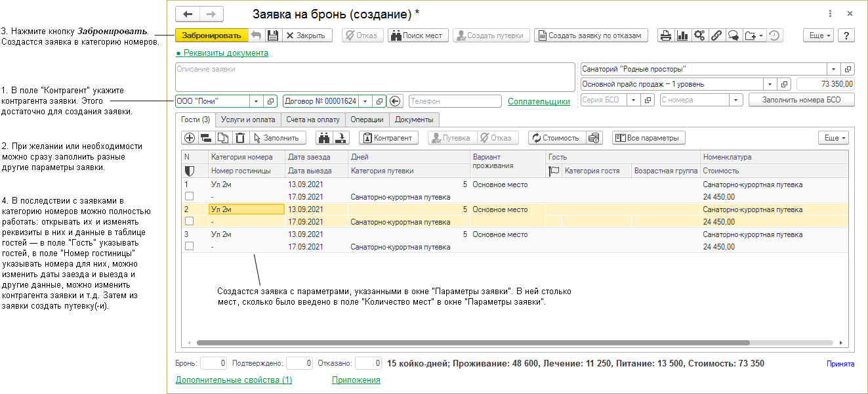Expand the contractor ООО "Пони" dropdown
The height and width of the screenshot is (394, 868).
256,101
